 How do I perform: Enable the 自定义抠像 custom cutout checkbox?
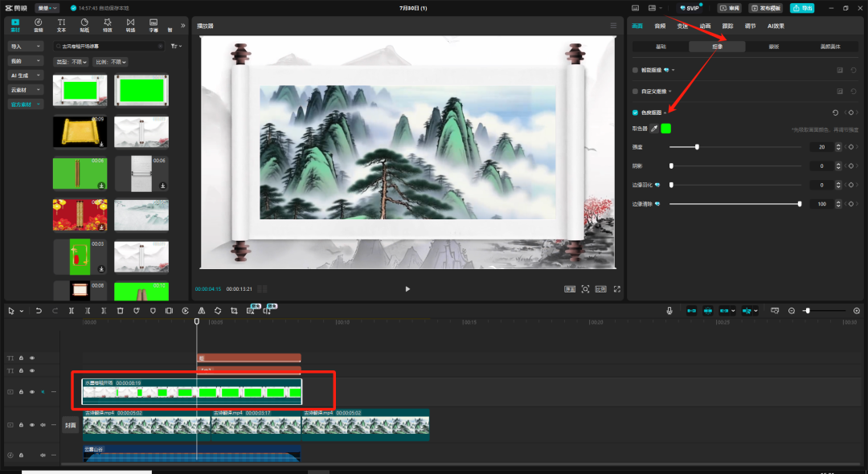click(636, 92)
